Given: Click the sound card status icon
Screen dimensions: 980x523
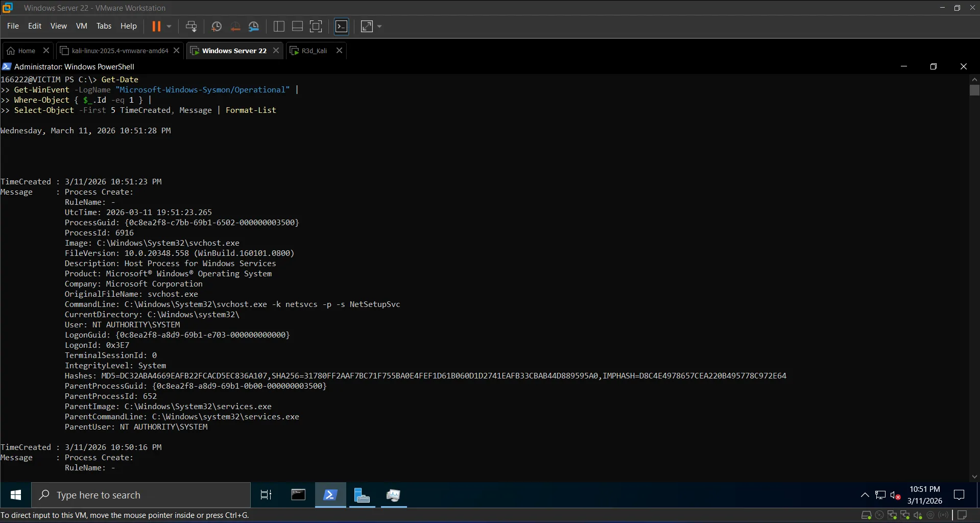Looking at the screenshot, I should coord(918,515).
